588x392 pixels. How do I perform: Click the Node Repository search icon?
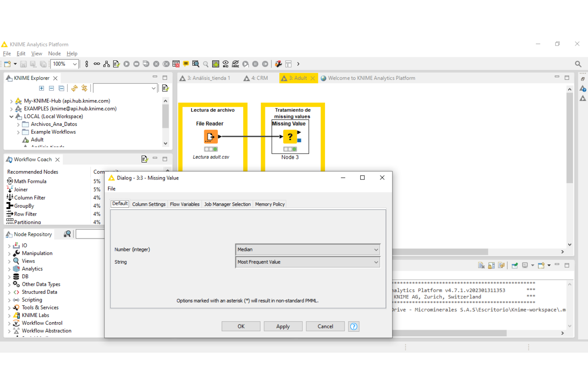(68, 234)
